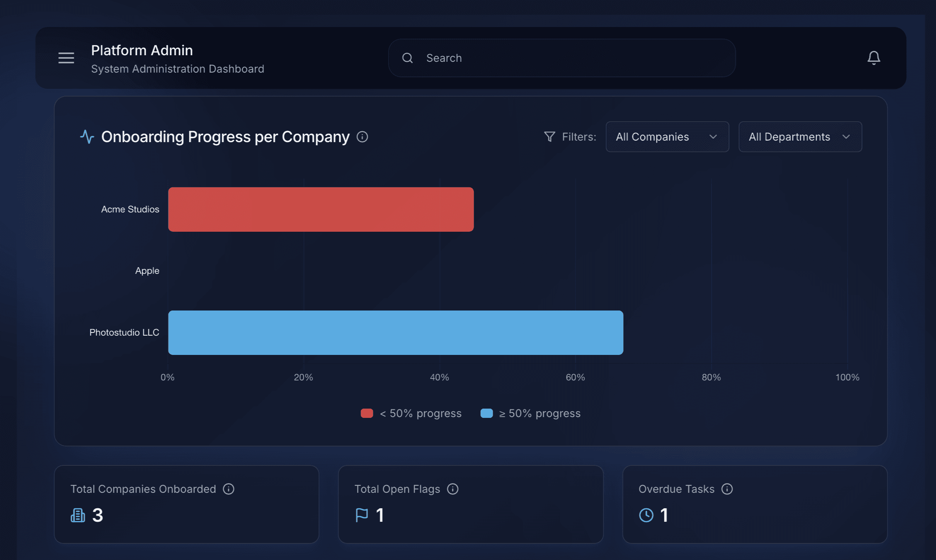Click inside the Search input field
Image resolution: width=936 pixels, height=560 pixels.
[572, 58]
